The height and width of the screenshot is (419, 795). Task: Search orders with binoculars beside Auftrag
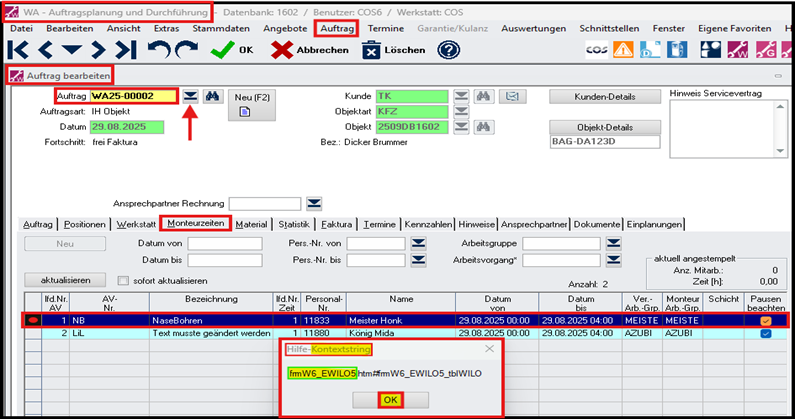(x=212, y=96)
